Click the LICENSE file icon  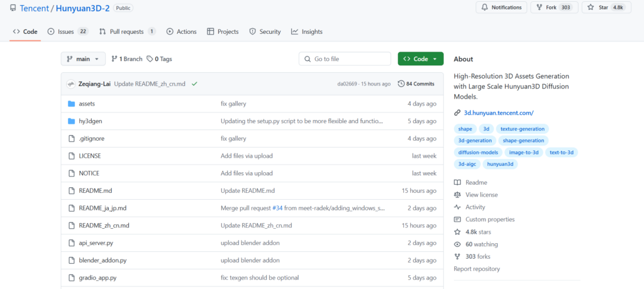[71, 156]
